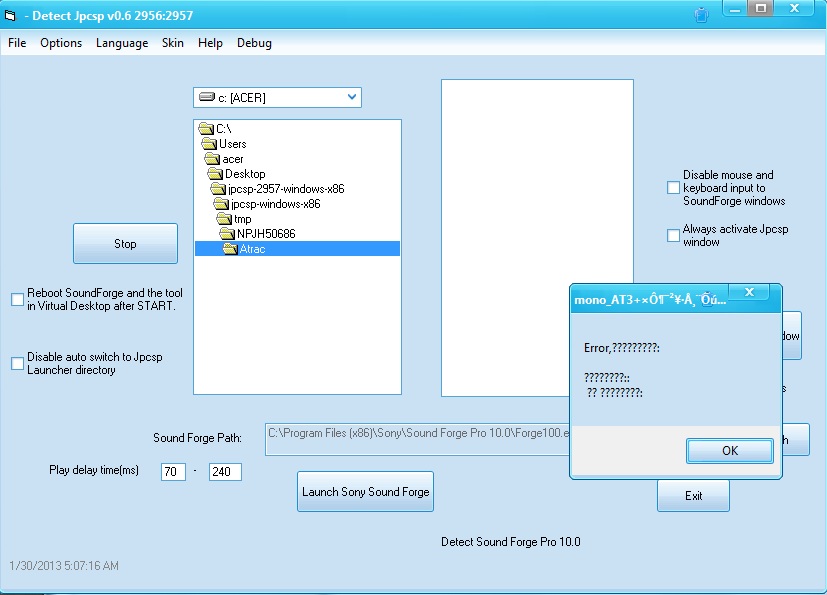Click the Play delay time(ms) label

point(94,470)
